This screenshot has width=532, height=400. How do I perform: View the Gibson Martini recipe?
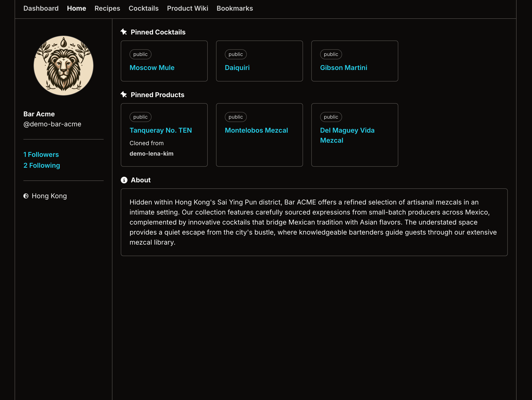(x=344, y=67)
